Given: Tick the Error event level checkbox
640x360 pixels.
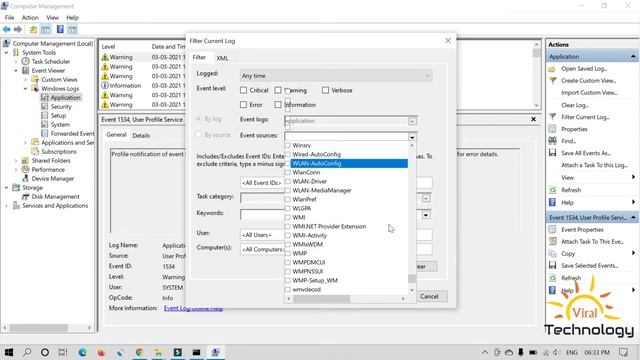Looking at the screenshot, I should pyautogui.click(x=244, y=105).
